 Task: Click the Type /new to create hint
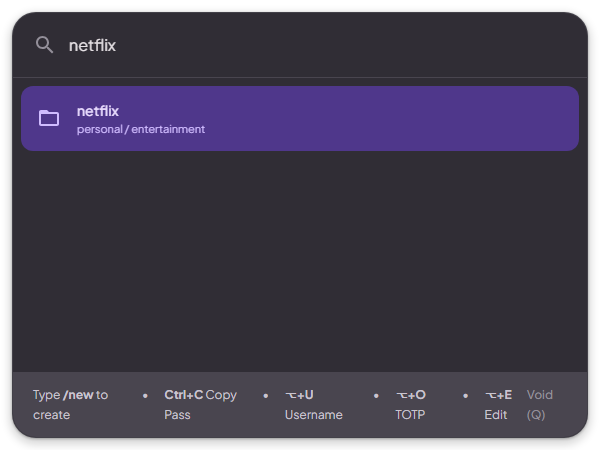[71, 404]
